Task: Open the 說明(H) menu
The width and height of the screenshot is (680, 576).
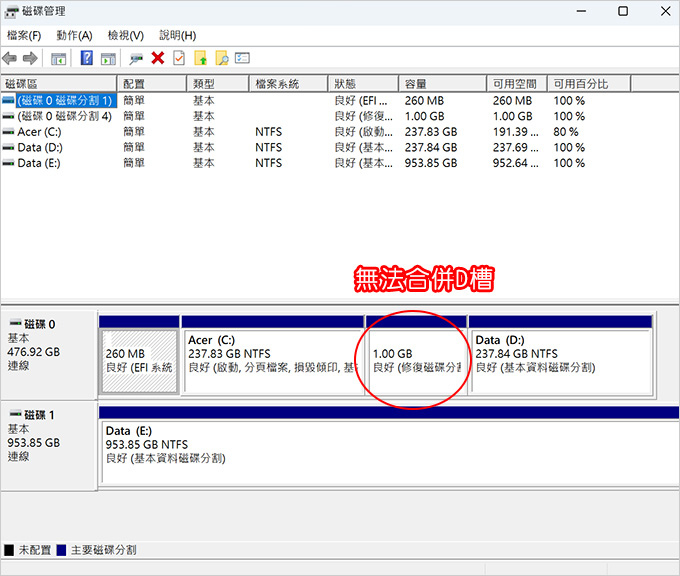Action: coord(178,35)
